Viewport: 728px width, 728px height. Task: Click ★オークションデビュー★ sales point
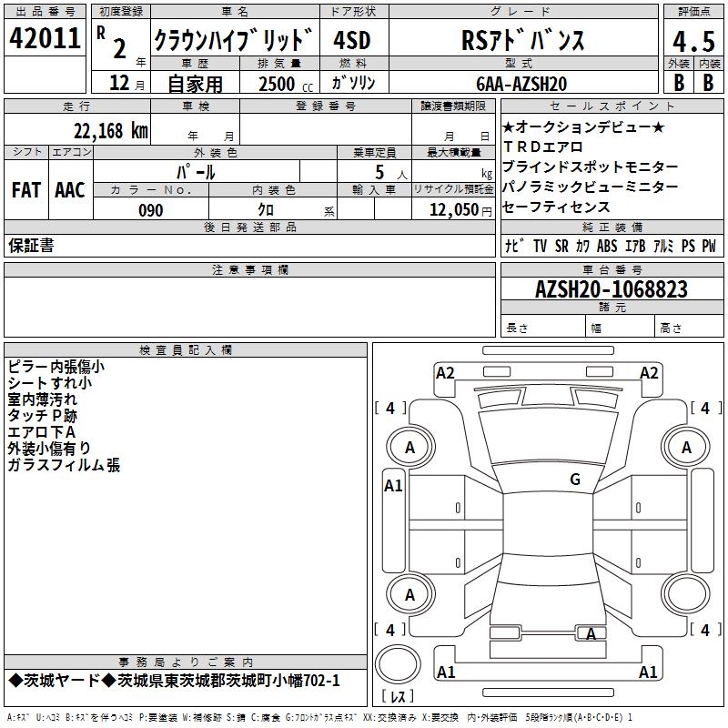click(583, 126)
